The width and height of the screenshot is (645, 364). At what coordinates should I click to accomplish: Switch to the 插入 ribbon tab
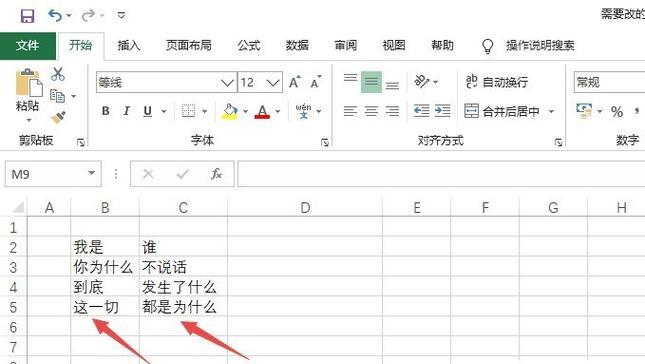point(129,45)
